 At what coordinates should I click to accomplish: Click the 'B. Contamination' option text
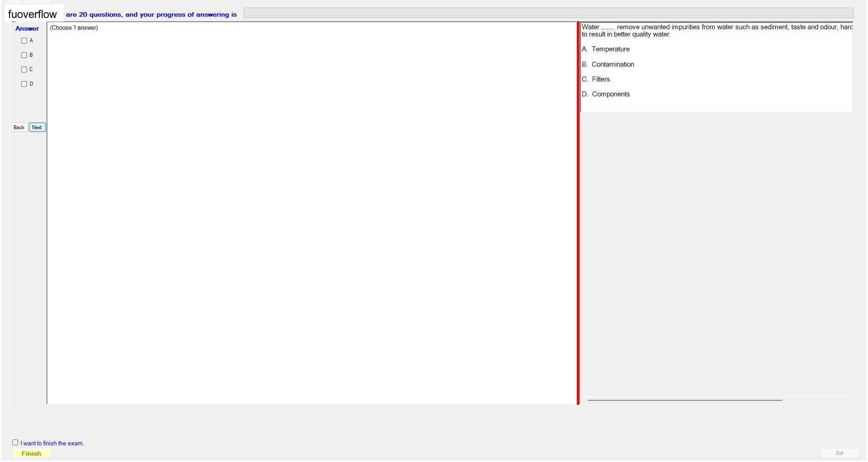pos(608,64)
